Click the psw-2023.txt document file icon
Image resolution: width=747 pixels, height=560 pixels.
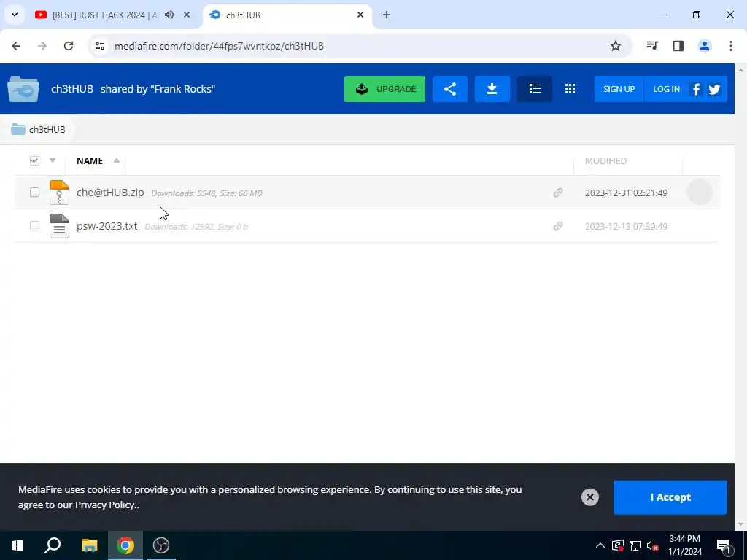click(59, 226)
